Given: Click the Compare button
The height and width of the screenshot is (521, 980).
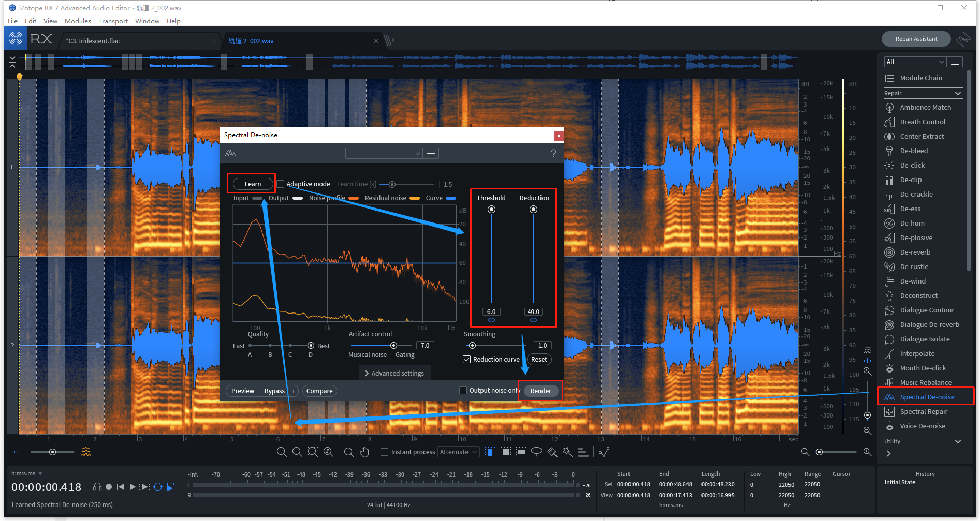Looking at the screenshot, I should click(319, 391).
